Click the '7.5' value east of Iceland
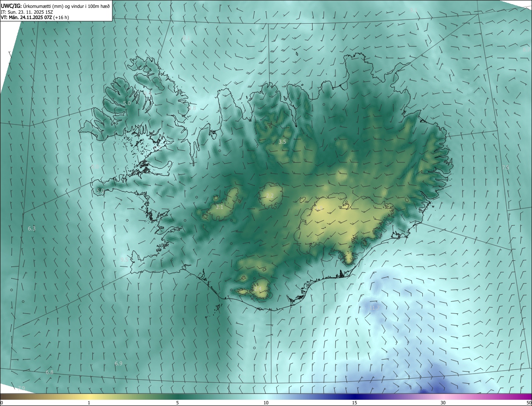Viewport: 532px width, 406px height. click(x=505, y=167)
